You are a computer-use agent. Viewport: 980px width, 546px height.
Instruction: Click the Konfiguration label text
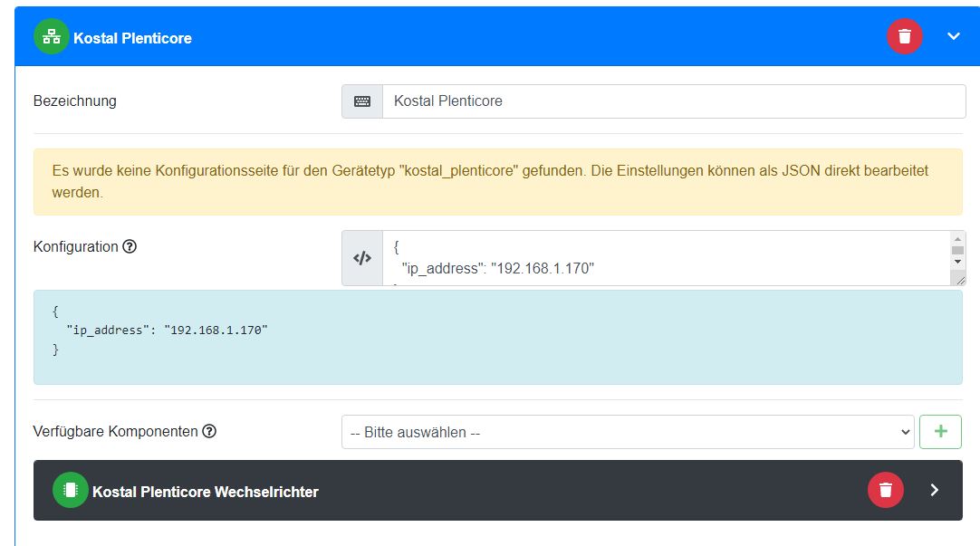[75, 247]
